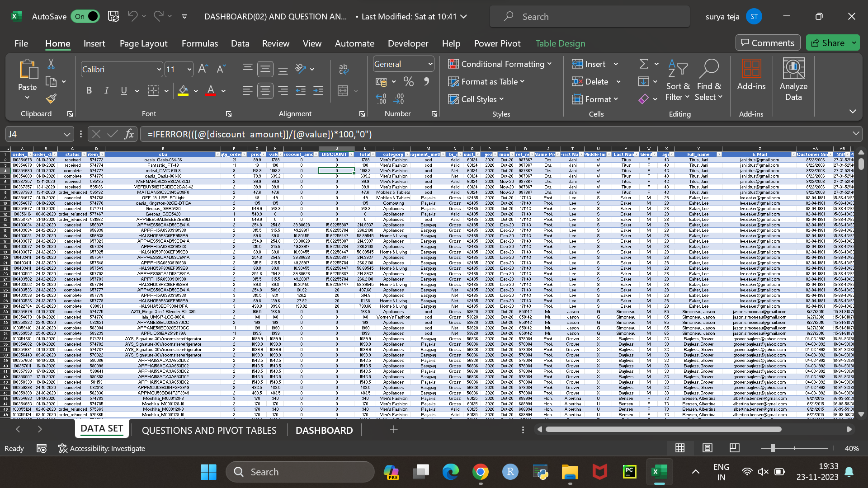Click the Wrap Text icon
The image size is (868, 488).
click(x=343, y=69)
